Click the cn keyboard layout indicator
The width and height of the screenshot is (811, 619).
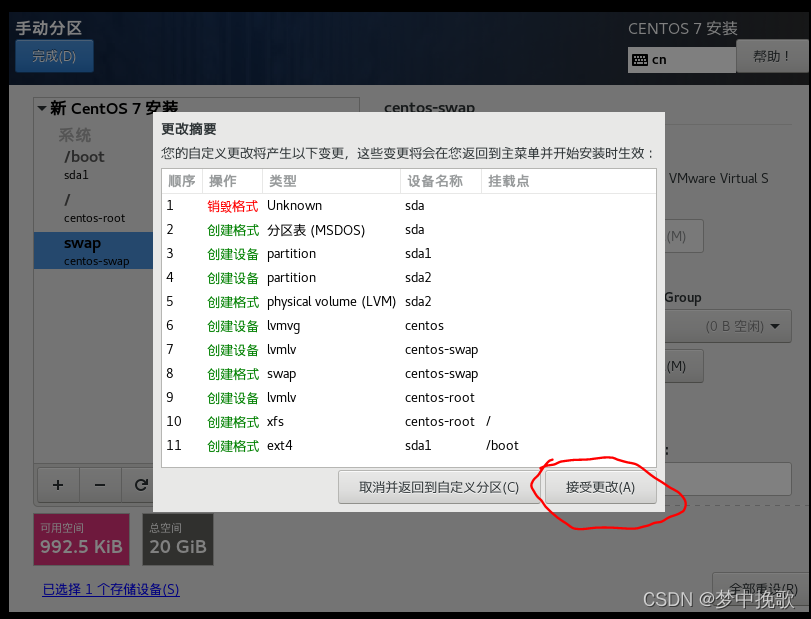[x=682, y=60]
